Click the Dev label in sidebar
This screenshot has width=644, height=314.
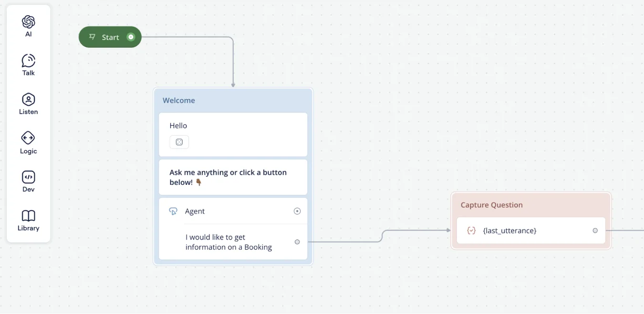28,189
